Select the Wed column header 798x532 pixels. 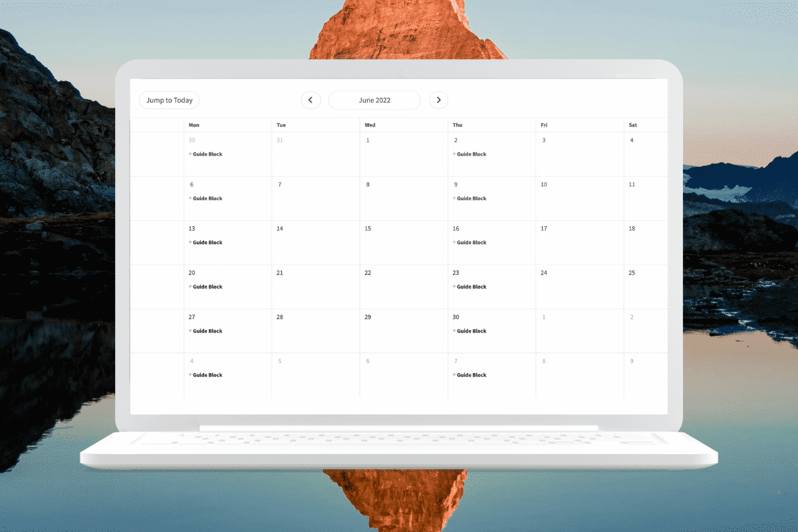coord(370,125)
